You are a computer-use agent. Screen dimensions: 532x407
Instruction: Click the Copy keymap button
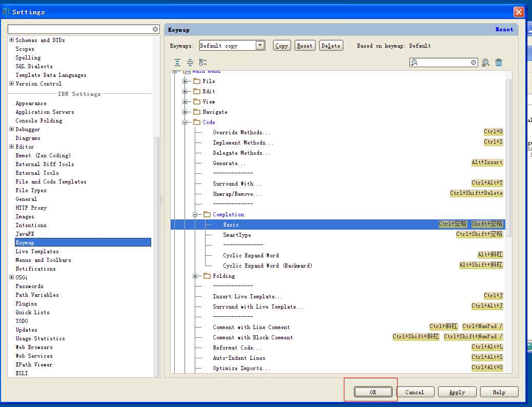click(x=281, y=46)
